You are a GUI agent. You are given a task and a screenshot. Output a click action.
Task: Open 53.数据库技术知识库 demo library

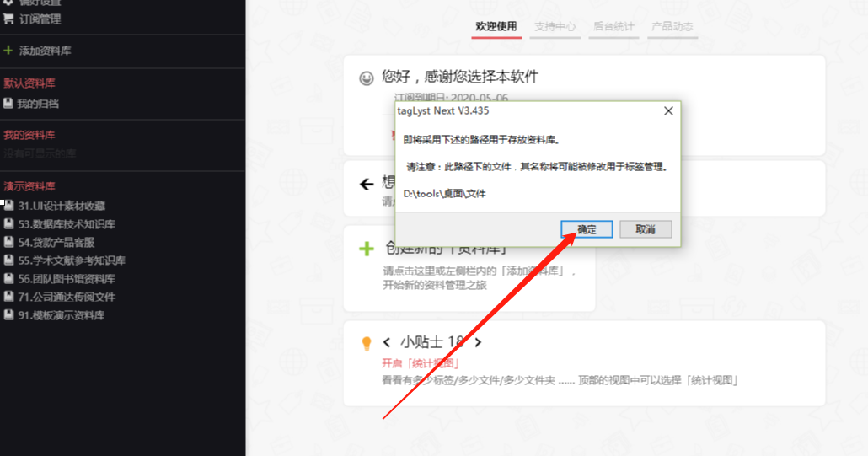coord(67,224)
